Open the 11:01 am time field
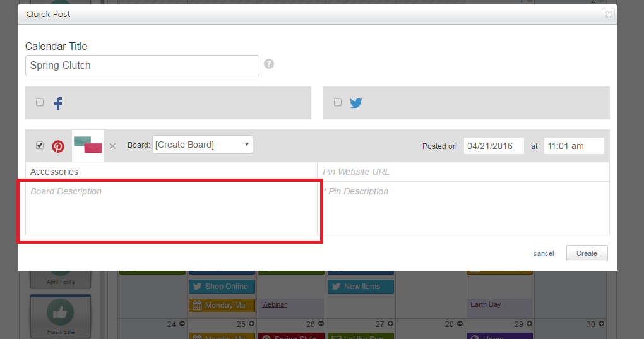This screenshot has height=339, width=644. click(x=573, y=146)
